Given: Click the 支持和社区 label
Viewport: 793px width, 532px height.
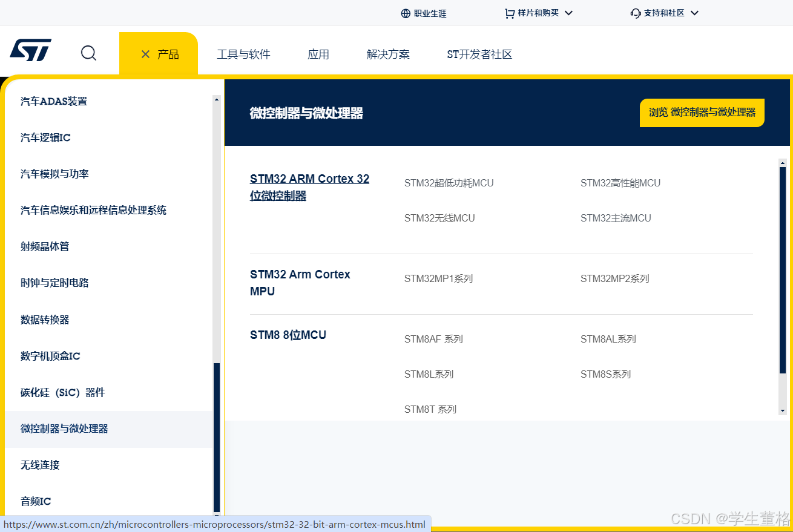Looking at the screenshot, I should tap(664, 13).
